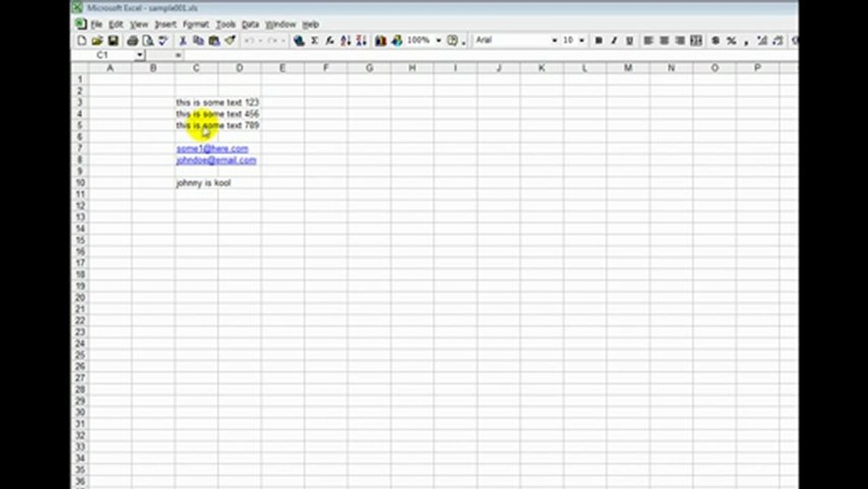
Task: Sort descending with the Z-A icon
Action: pos(361,41)
